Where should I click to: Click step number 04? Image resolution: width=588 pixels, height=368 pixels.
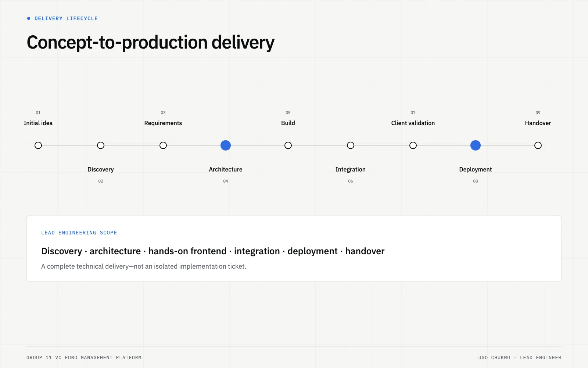[226, 181]
